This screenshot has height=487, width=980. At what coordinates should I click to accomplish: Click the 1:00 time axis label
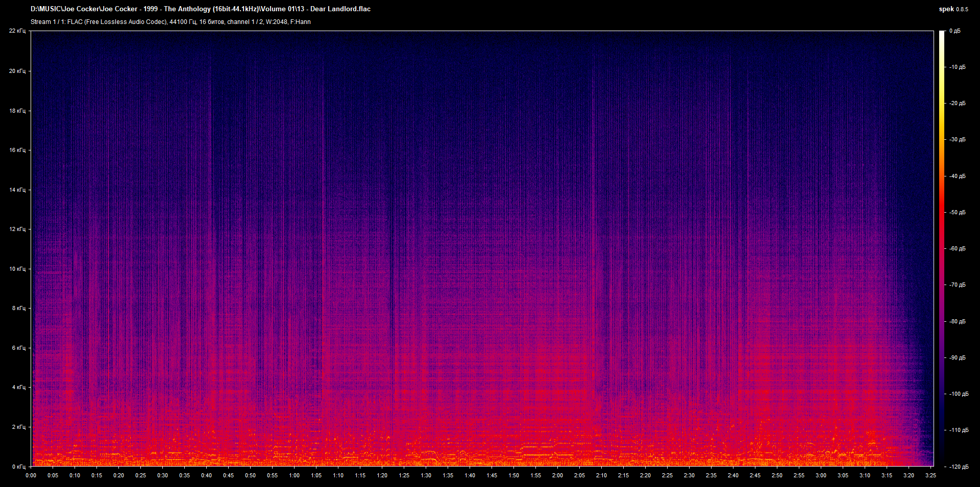coord(295,475)
